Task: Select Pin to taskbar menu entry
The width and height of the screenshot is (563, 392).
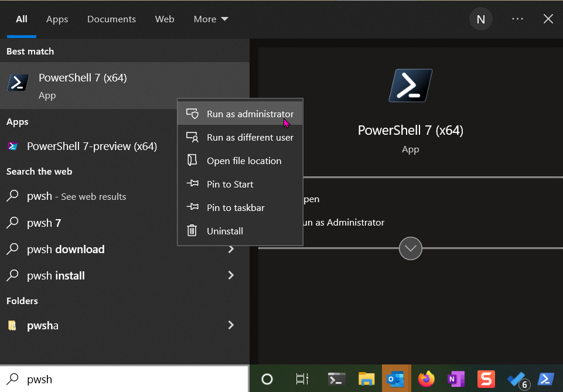Action: [x=240, y=207]
